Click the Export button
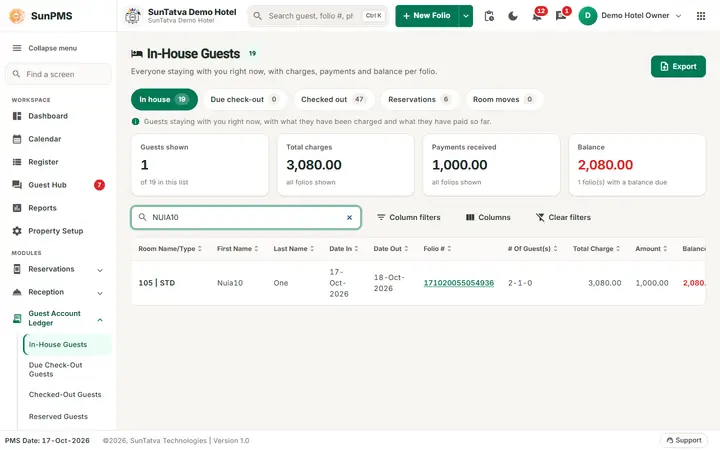Image resolution: width=720 pixels, height=450 pixels. 678,67
